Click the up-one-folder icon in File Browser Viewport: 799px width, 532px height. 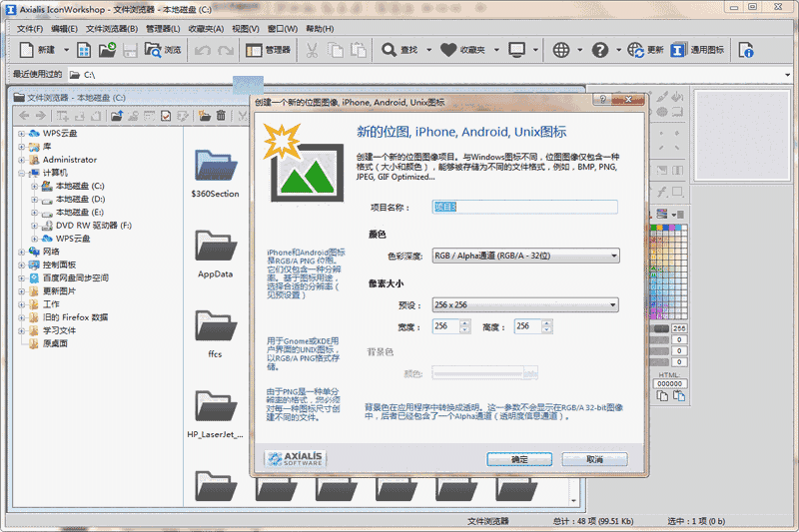point(117,116)
